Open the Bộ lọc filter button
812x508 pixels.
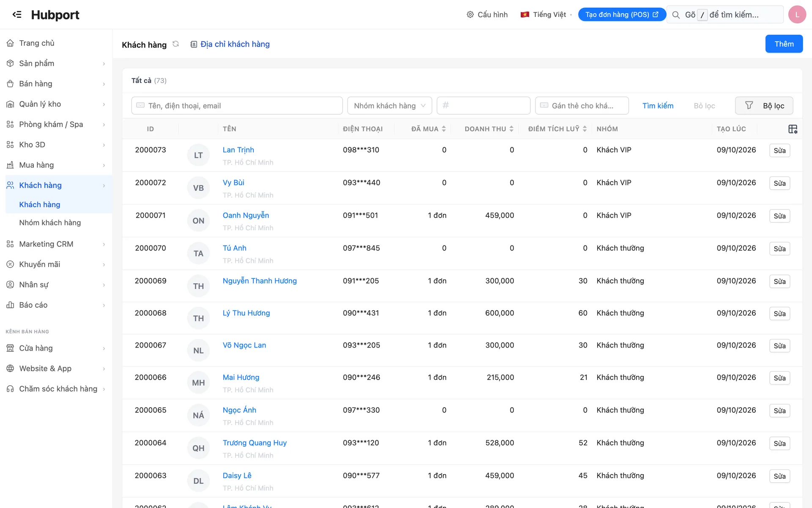point(764,106)
